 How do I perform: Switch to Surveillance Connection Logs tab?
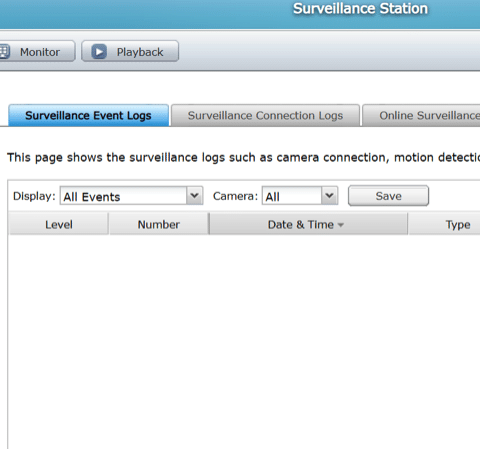[265, 115]
